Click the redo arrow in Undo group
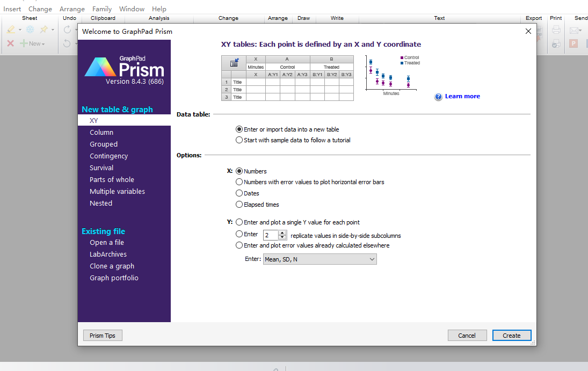Viewport: 588px width, 371px height. click(67, 29)
